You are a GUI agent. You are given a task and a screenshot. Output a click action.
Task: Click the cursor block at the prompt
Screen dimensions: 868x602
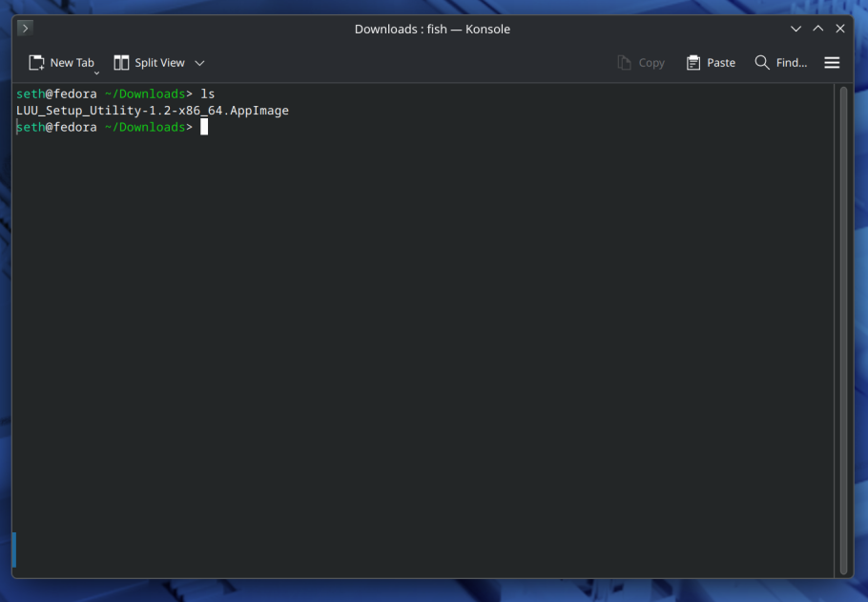204,127
